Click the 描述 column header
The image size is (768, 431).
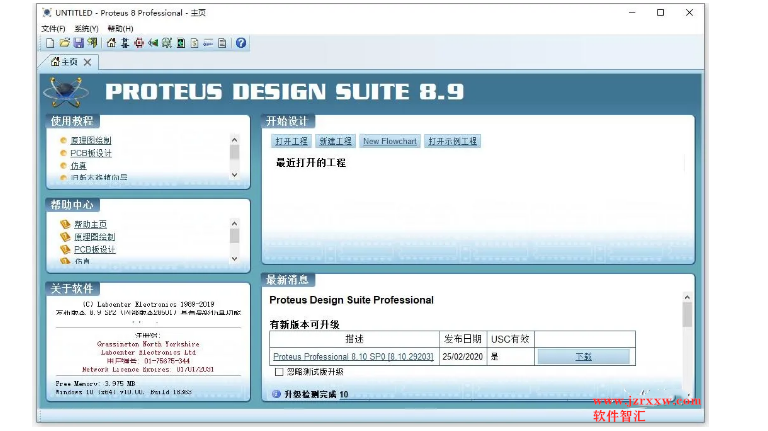(x=354, y=339)
